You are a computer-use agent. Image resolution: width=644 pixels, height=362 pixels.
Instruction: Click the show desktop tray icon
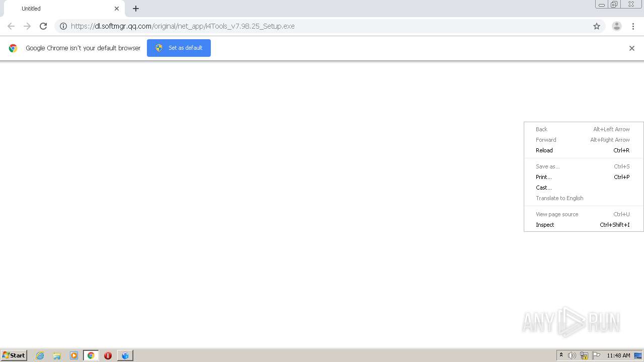tap(638, 355)
